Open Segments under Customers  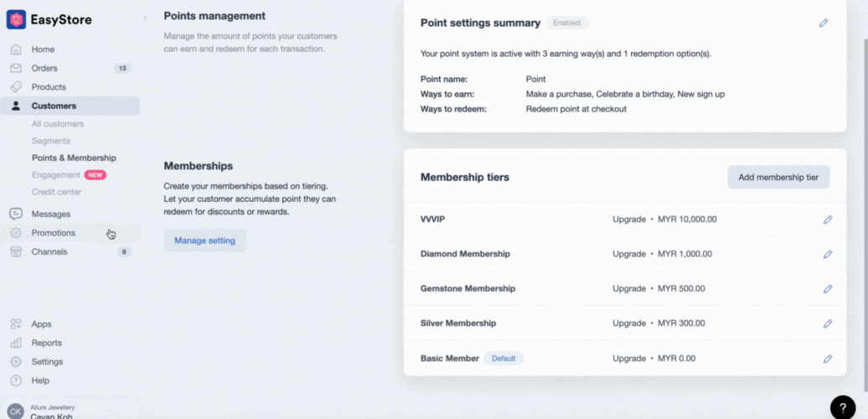[x=51, y=141]
